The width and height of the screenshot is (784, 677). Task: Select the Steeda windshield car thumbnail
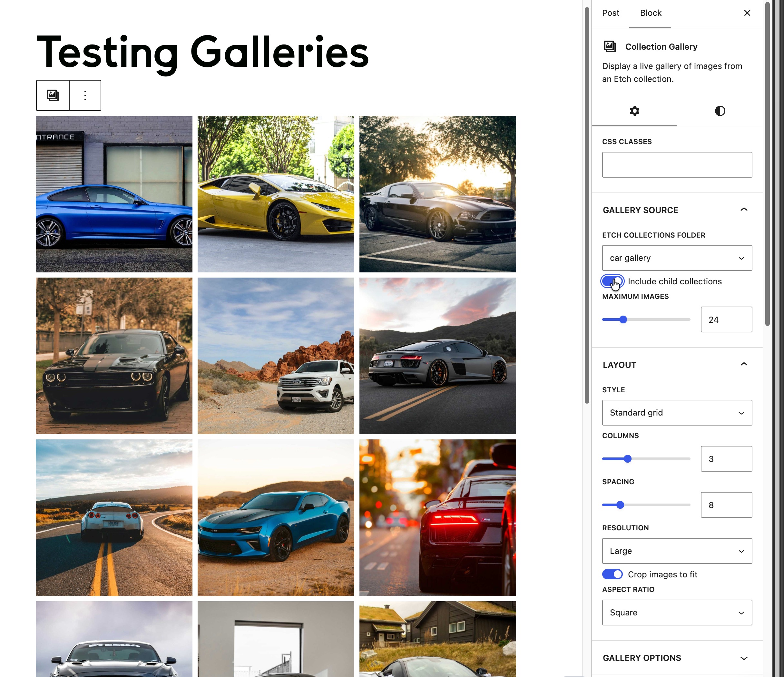(114, 639)
